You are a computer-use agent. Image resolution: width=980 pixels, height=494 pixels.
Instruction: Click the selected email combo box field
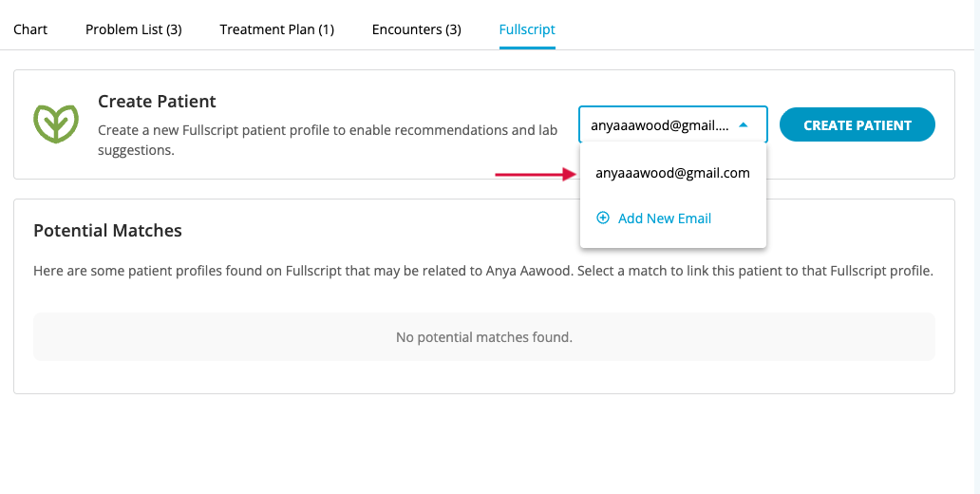click(661, 124)
